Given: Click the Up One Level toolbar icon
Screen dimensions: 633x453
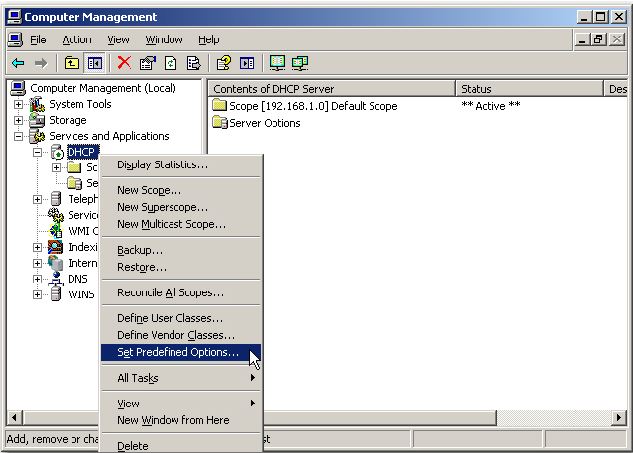Looking at the screenshot, I should tap(72, 63).
